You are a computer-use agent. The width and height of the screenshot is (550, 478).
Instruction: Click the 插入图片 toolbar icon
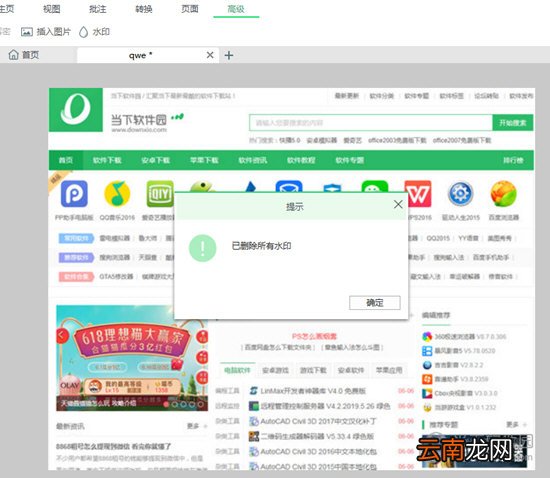(x=27, y=32)
